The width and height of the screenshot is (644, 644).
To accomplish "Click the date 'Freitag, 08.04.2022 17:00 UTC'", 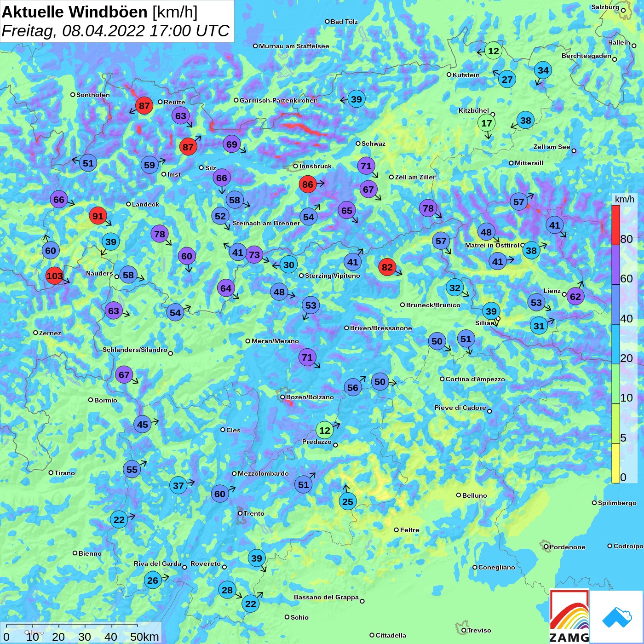I will pyautogui.click(x=115, y=31).
